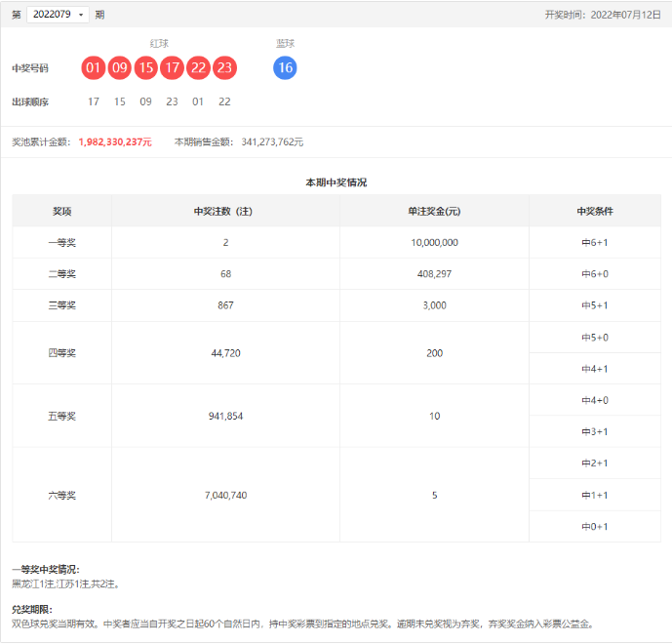This screenshot has width=672, height=644.
Task: Open the 2022079 issue number dropdown
Action: click(x=58, y=15)
